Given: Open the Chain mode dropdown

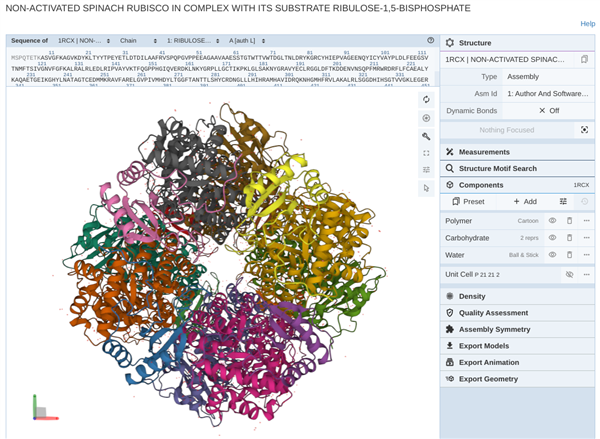Looking at the screenshot, I should coord(138,41).
